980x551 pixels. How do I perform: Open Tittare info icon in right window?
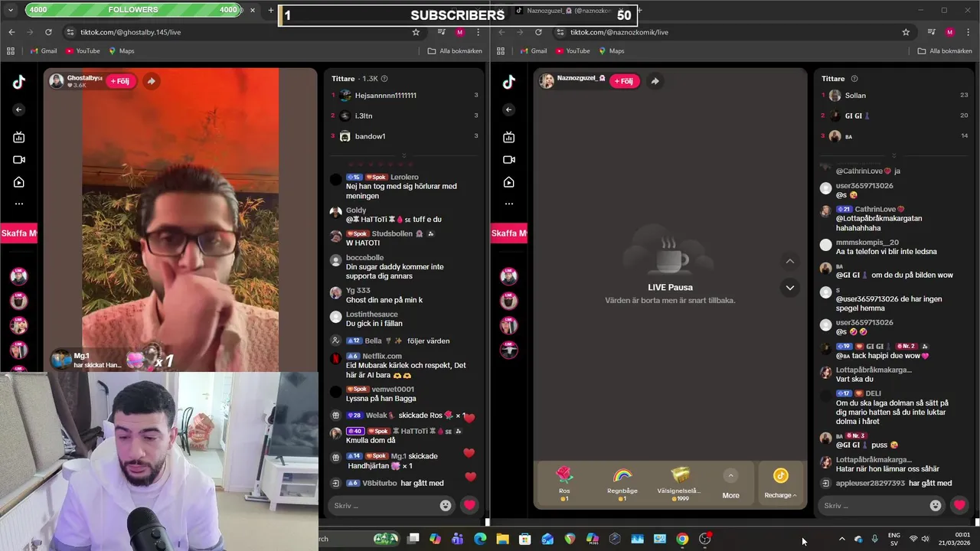pos(854,79)
